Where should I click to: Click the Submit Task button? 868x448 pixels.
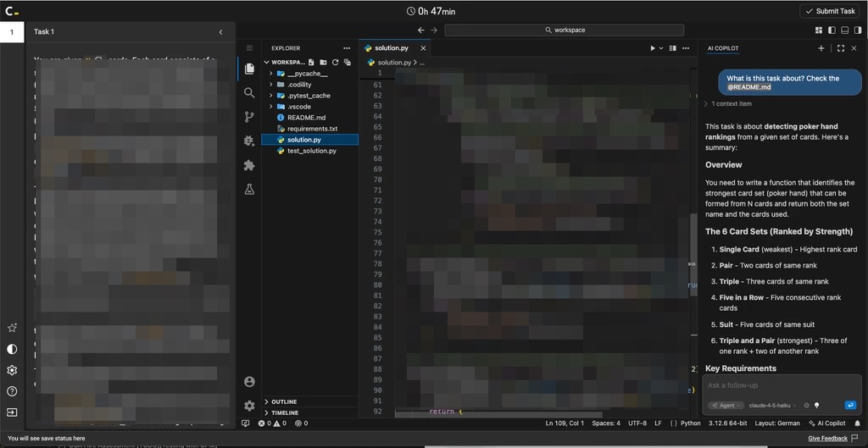[x=829, y=11]
